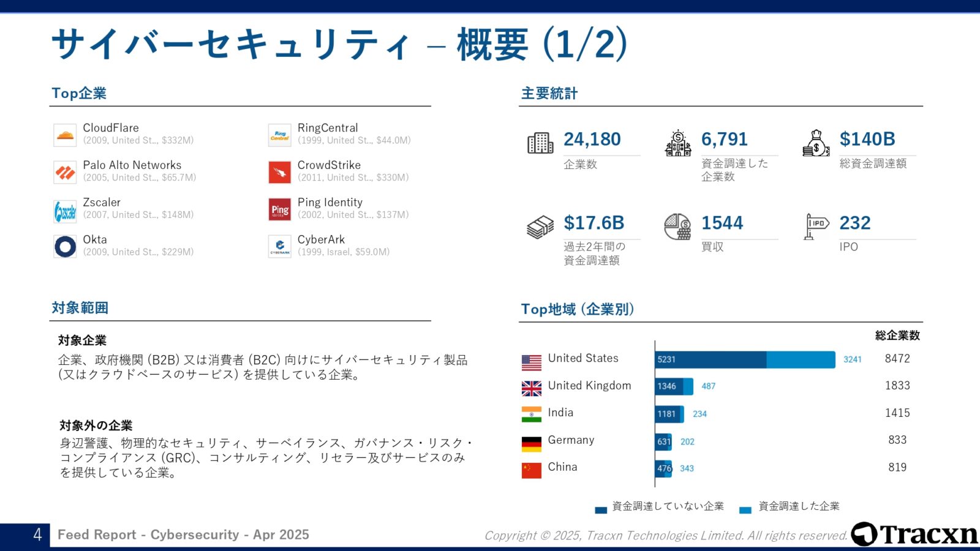Click the total count 1833
Viewport: 980px width, 551px height.
point(897,386)
